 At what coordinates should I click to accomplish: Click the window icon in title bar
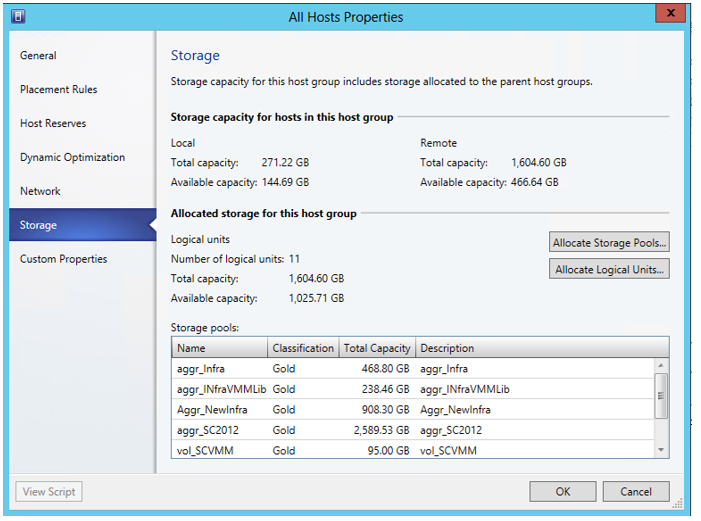(x=19, y=16)
